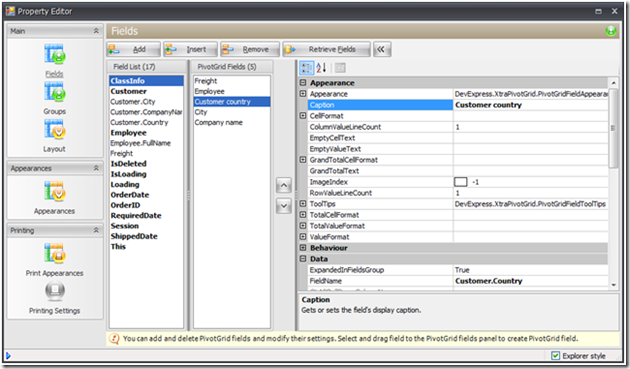Select the ExpandedInFieldsGroup property
630x369 pixels.
coord(380,270)
